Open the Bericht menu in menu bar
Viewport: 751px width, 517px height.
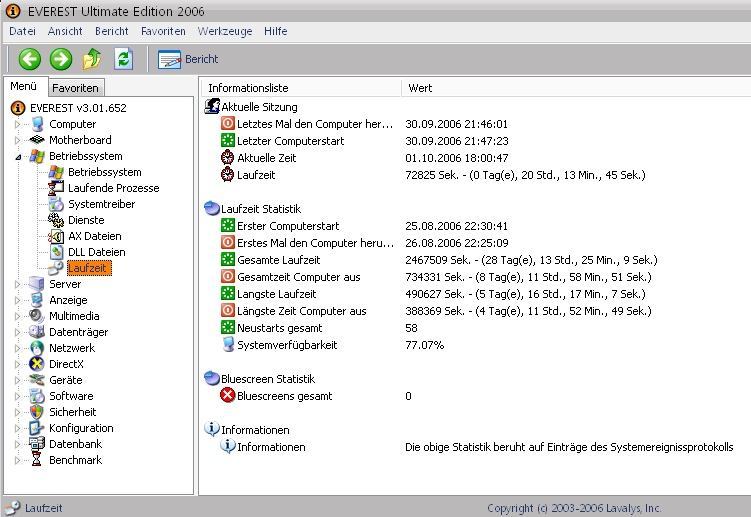coord(112,31)
